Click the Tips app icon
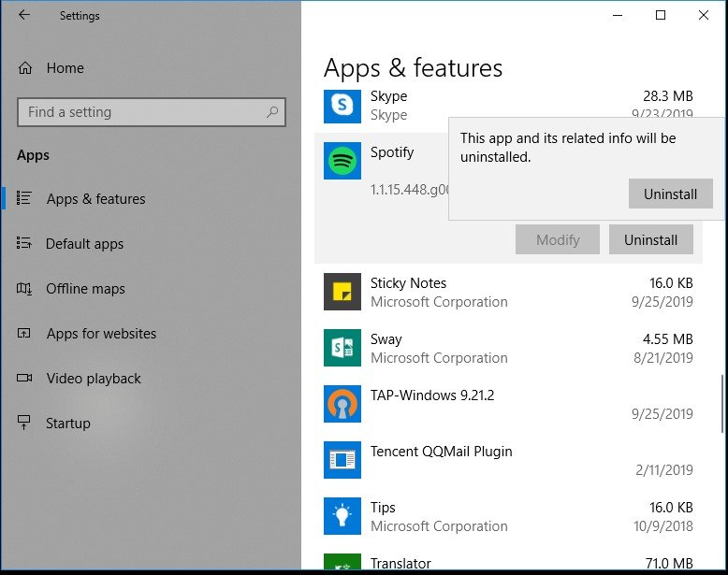The width and height of the screenshot is (728, 575). 342,516
